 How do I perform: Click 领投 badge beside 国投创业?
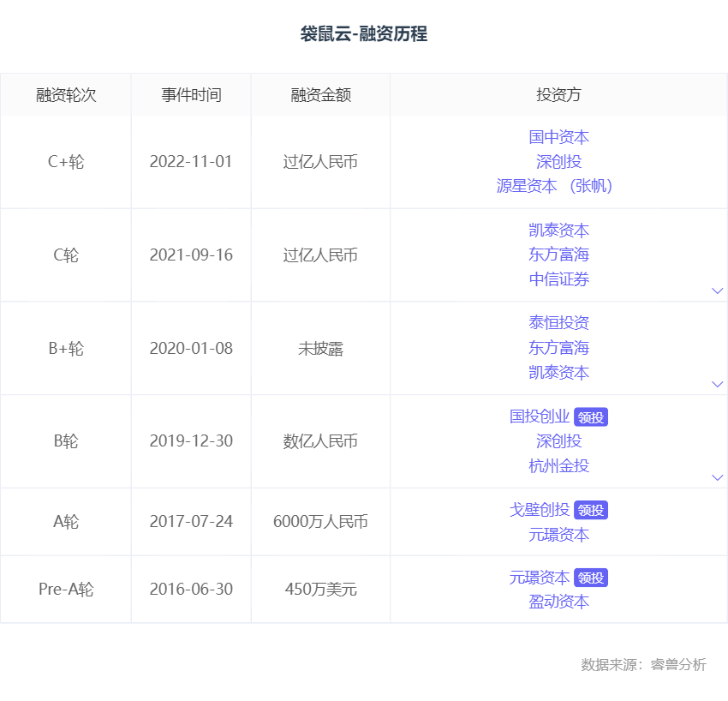[x=591, y=417]
